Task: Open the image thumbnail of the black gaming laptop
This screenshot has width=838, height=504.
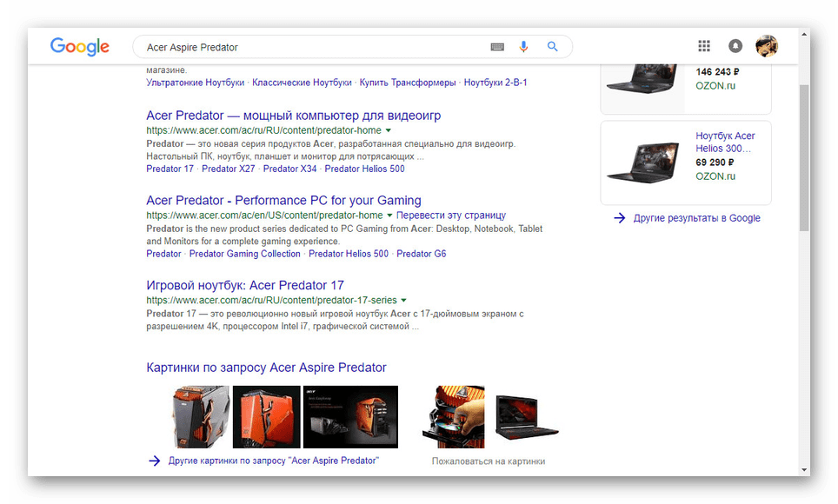Action: pos(527,417)
